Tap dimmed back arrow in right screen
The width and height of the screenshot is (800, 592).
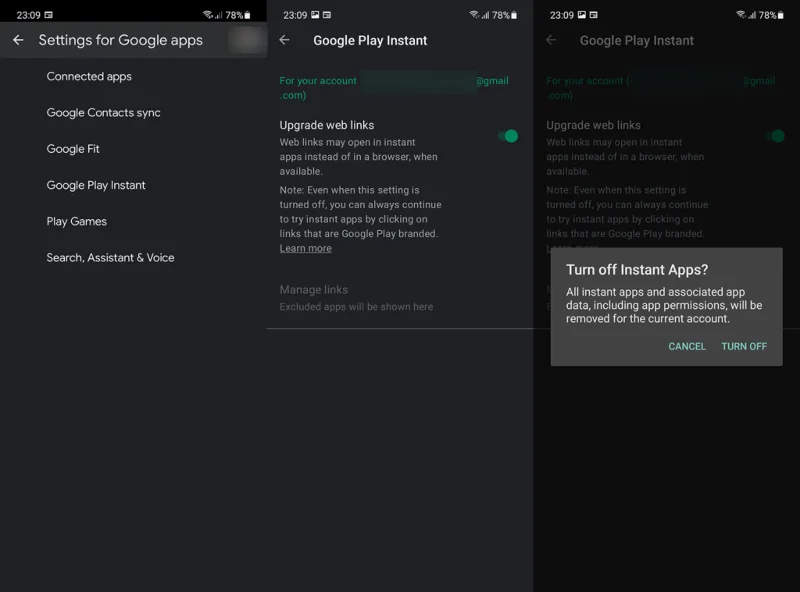click(x=551, y=40)
